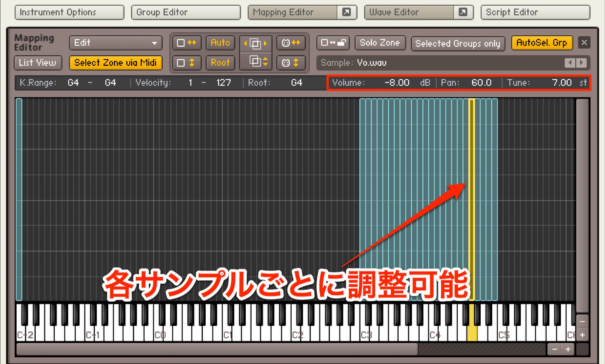The image size is (605, 364).
Task: Click the C-1 key on the keyboard
Action: click(x=90, y=334)
